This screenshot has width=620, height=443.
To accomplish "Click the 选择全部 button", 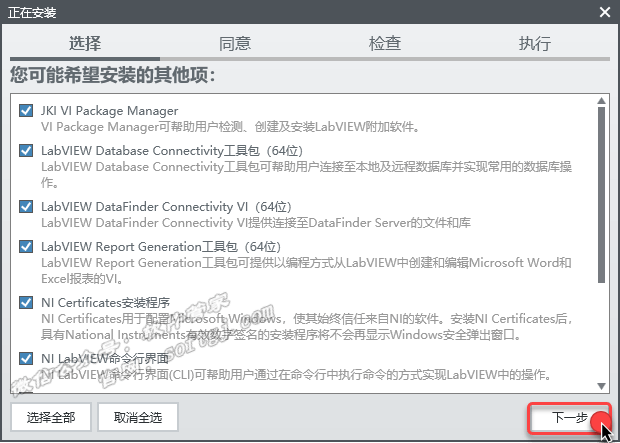I will (51, 417).
